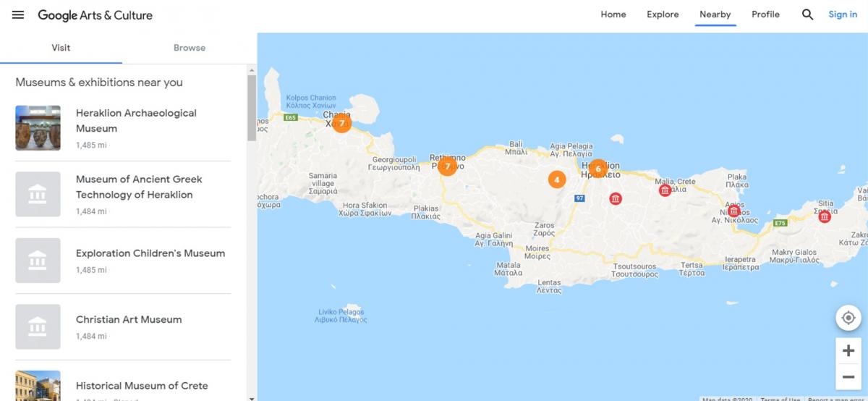Click placeholder icon for Ancient Greek Technology museum

[38, 194]
